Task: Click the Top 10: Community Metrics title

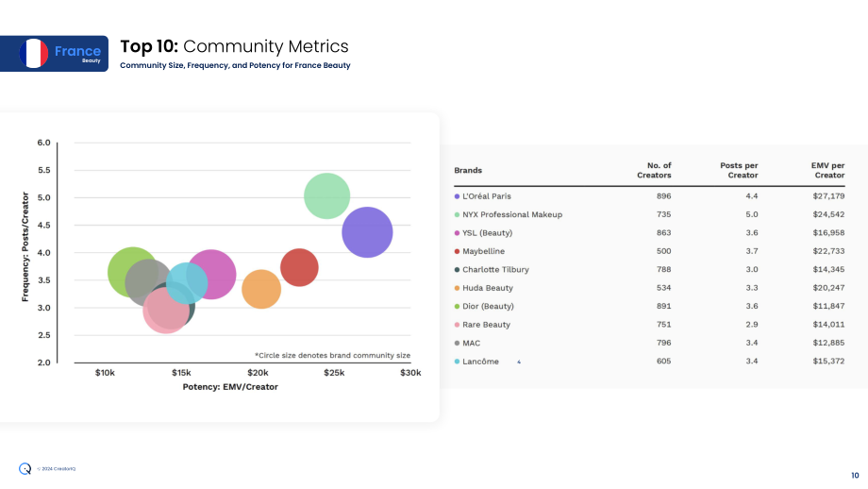Action: (234, 46)
